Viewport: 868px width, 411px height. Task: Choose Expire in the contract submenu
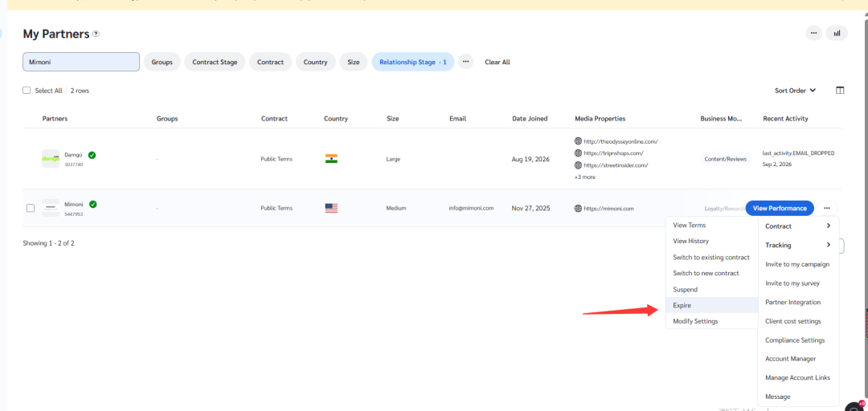pos(711,305)
